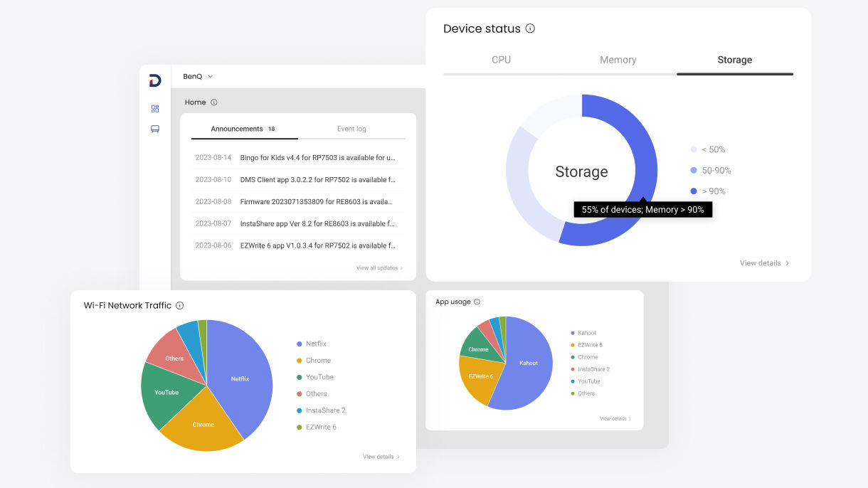Open the Event log tab

[351, 129]
